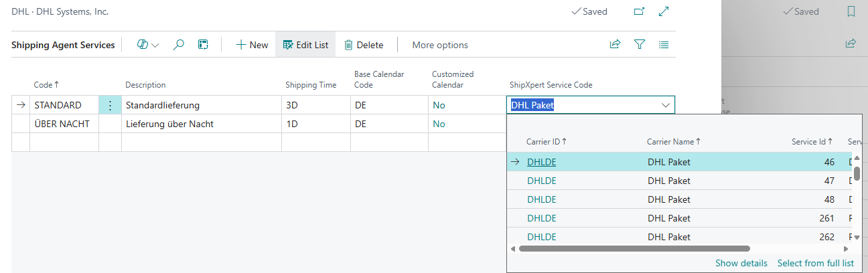Click the New button

pos(252,45)
